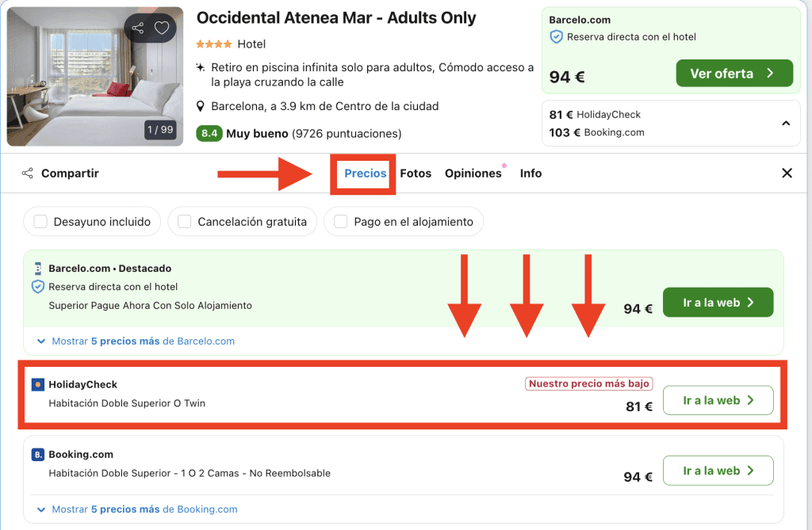Show 5 more prices from Booking.com

click(144, 509)
